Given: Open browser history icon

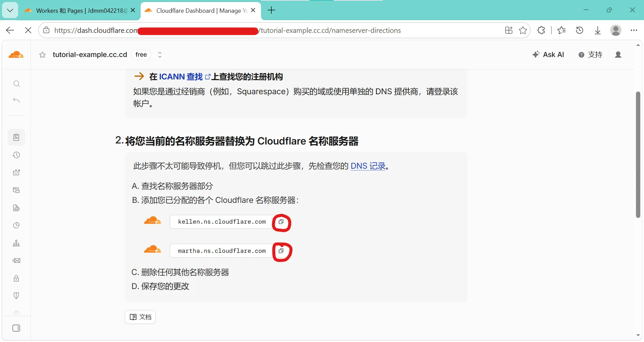Looking at the screenshot, I should 580,30.
